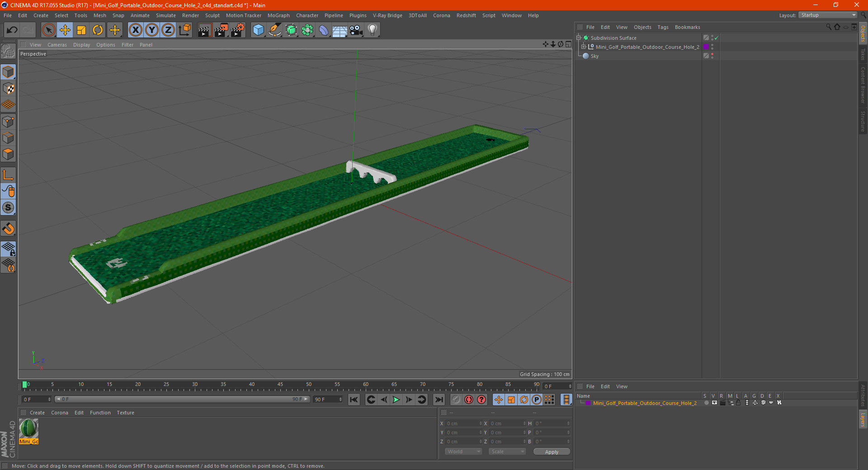This screenshot has width=868, height=470.
Task: Add a Light object
Action: tap(373, 30)
